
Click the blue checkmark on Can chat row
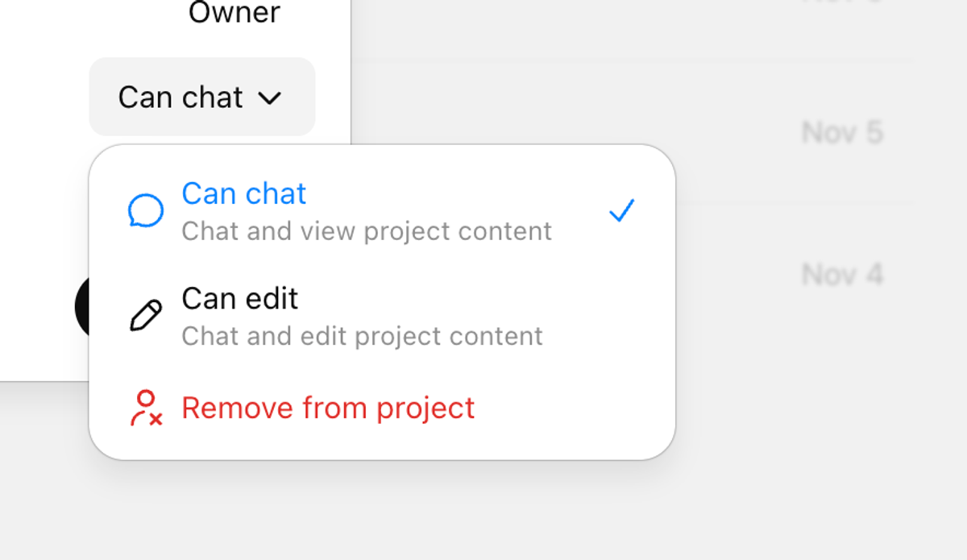pos(620,210)
